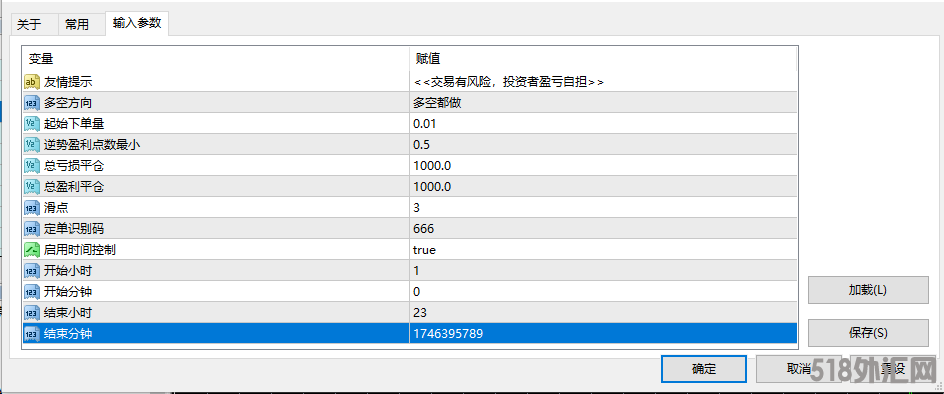Click the boolean icon beside 启用时间控制
Image resolution: width=944 pixels, height=394 pixels.
[x=32, y=249]
